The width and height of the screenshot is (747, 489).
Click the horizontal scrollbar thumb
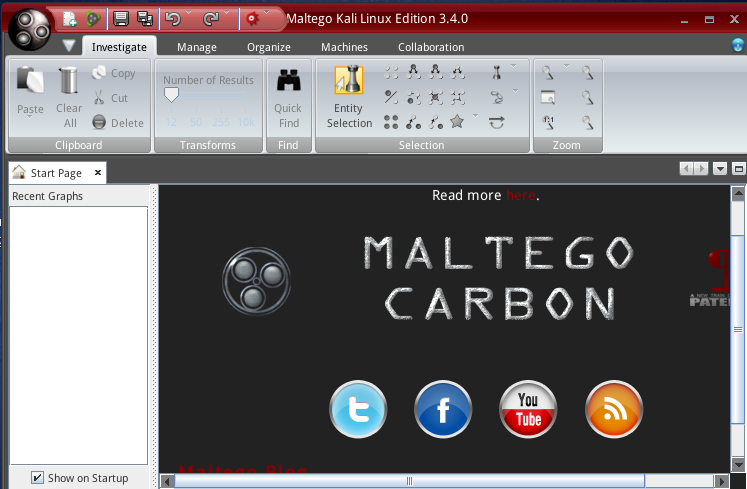409,481
